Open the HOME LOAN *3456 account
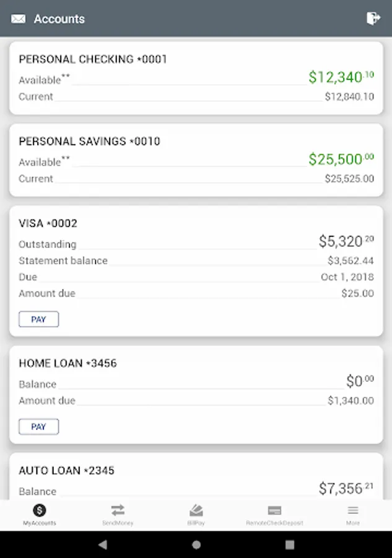Screen dimensions: 392x558 click(x=68, y=363)
